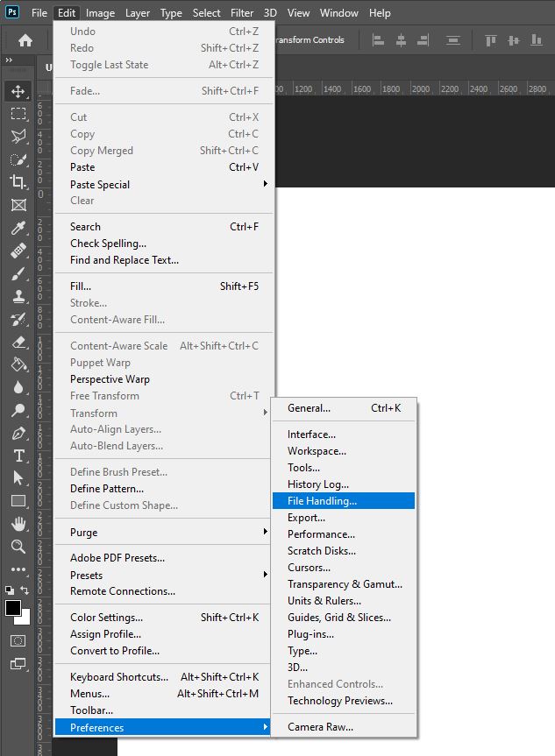Select the Move tool
This screenshot has width=555, height=756.
(x=18, y=91)
